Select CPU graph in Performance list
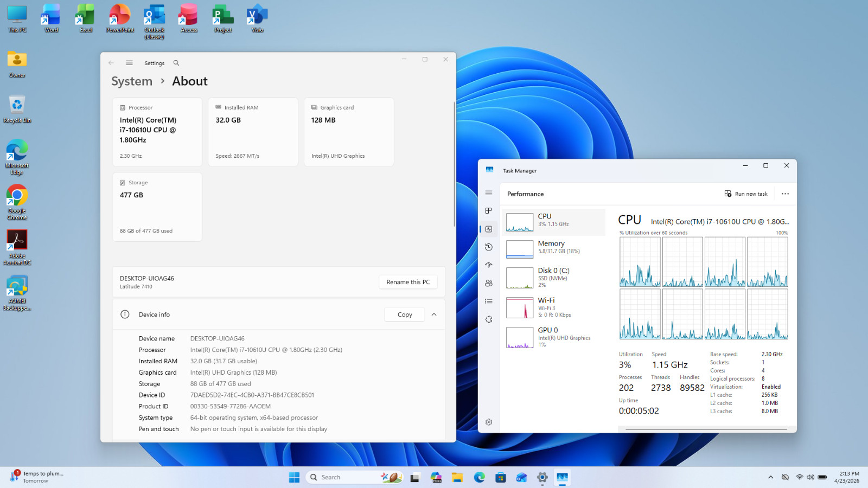 point(554,222)
